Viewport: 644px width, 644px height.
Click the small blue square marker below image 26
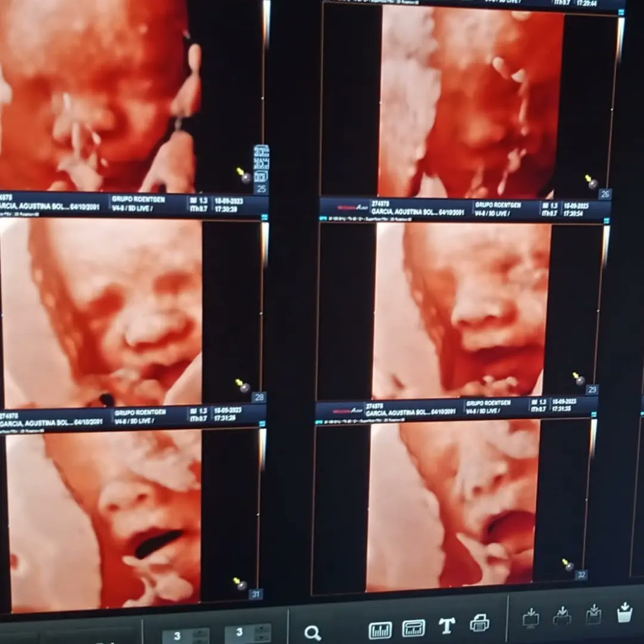[x=607, y=221]
